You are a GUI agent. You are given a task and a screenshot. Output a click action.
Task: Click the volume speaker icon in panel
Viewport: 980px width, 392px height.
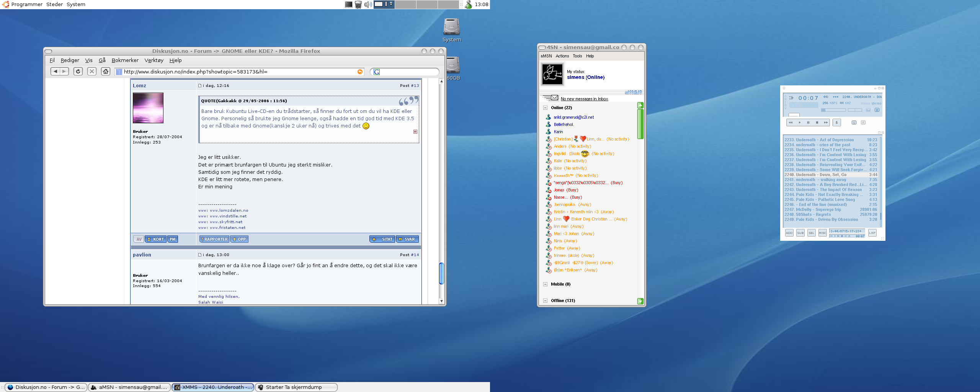click(x=368, y=4)
